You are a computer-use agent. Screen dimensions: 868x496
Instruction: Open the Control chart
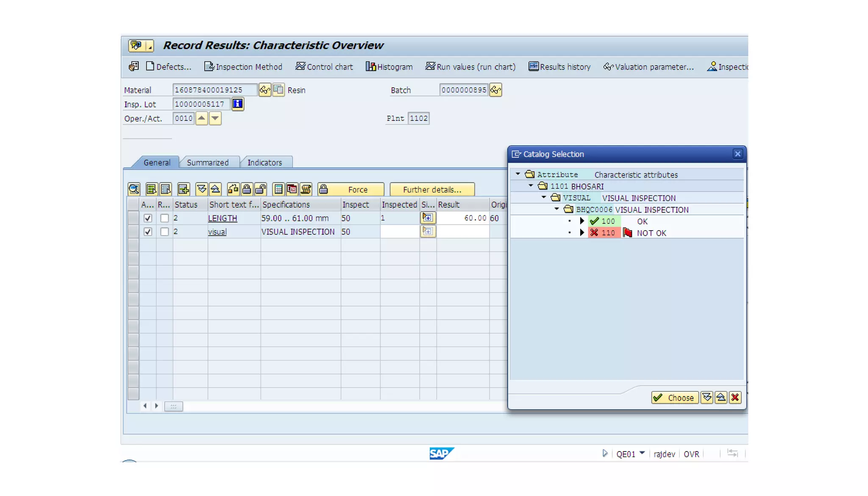(x=324, y=67)
